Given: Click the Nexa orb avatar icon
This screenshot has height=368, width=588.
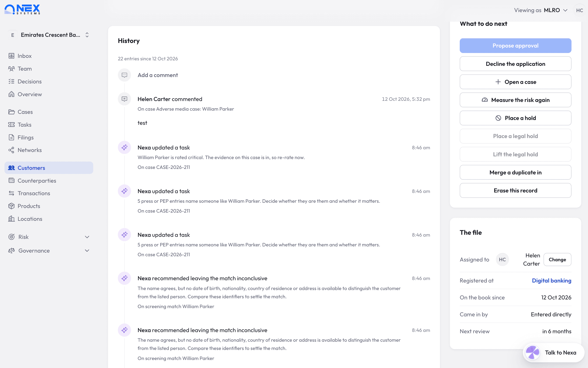Looking at the screenshot, I should pyautogui.click(x=532, y=352).
